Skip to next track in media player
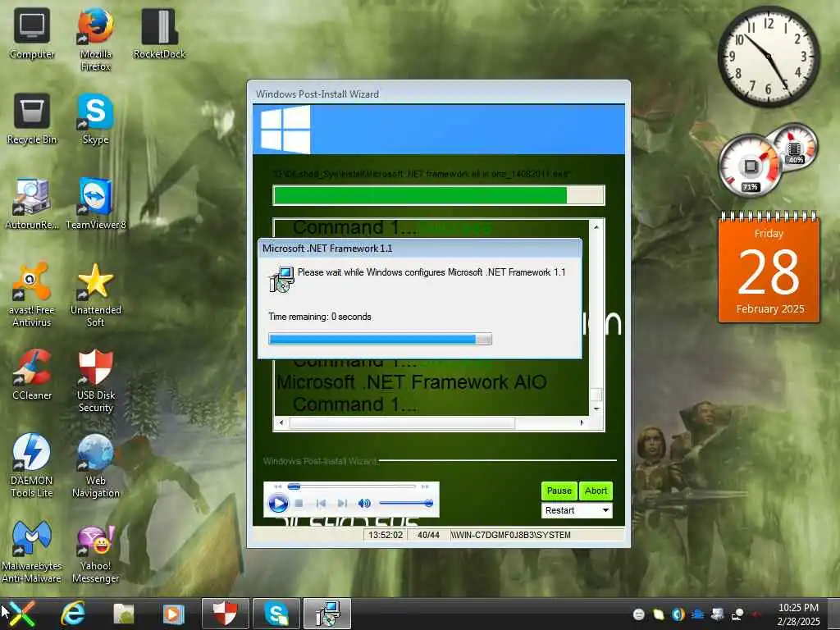The image size is (840, 630). 342,504
